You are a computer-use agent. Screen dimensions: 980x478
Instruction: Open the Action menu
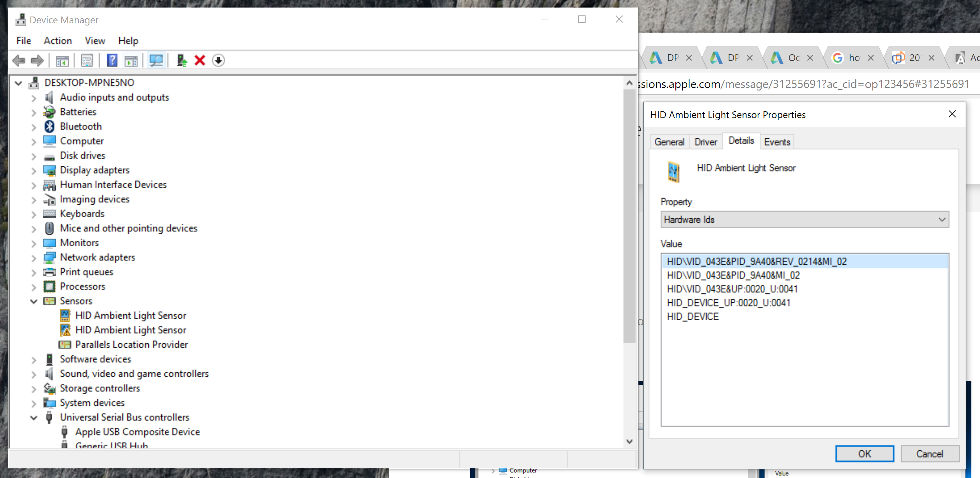point(57,41)
